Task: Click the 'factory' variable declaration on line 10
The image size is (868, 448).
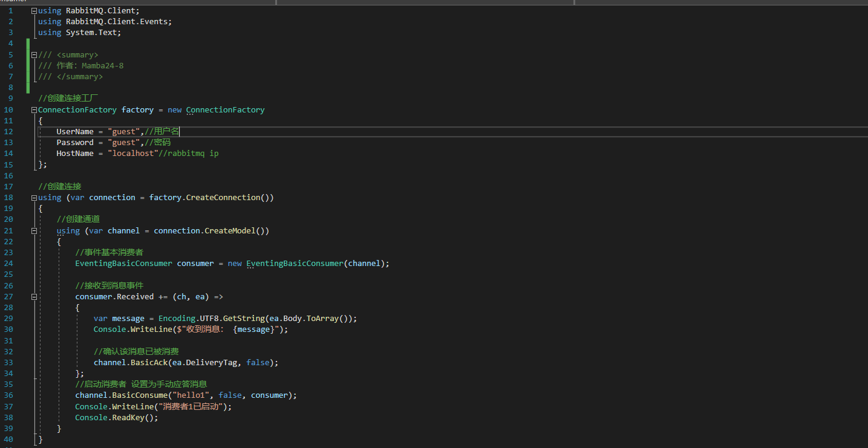Action: tap(137, 109)
